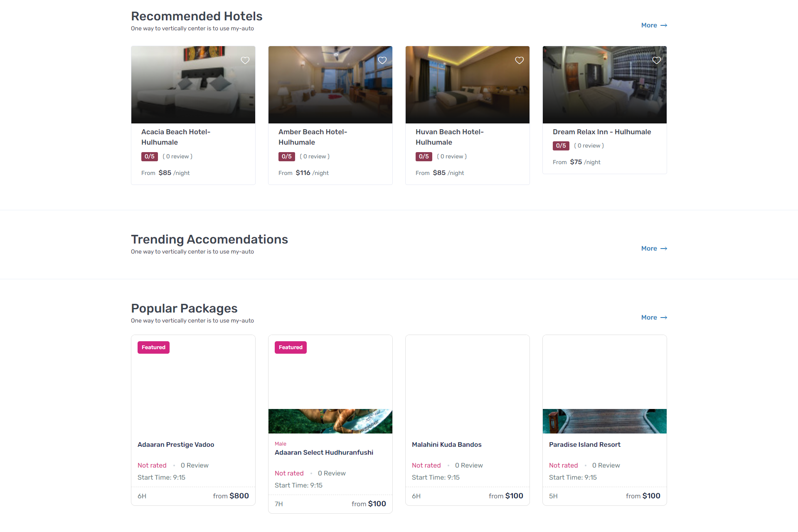Image resolution: width=798 pixels, height=532 pixels.
Task: Toggle wishlist heart on Huvan Beach Hotel
Action: [520, 60]
